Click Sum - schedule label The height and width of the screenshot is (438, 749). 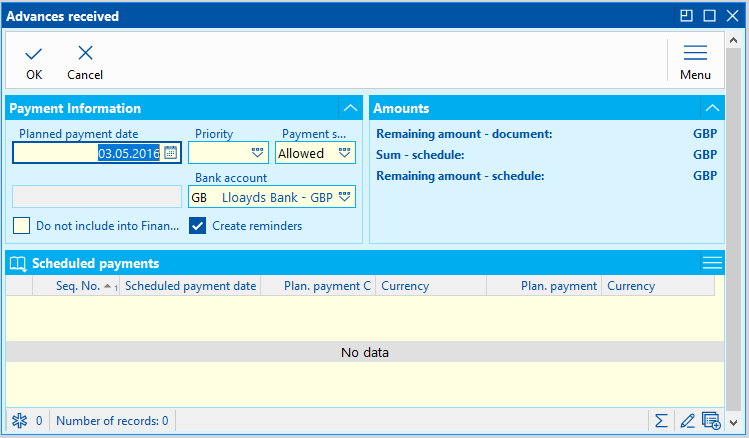click(x=420, y=155)
